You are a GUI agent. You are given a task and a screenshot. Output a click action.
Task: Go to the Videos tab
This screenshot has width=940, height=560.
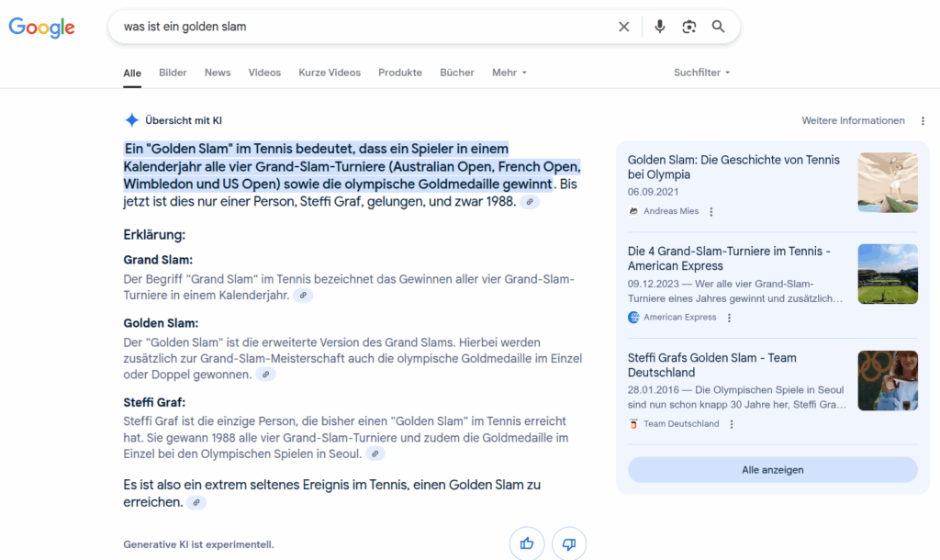pos(264,73)
